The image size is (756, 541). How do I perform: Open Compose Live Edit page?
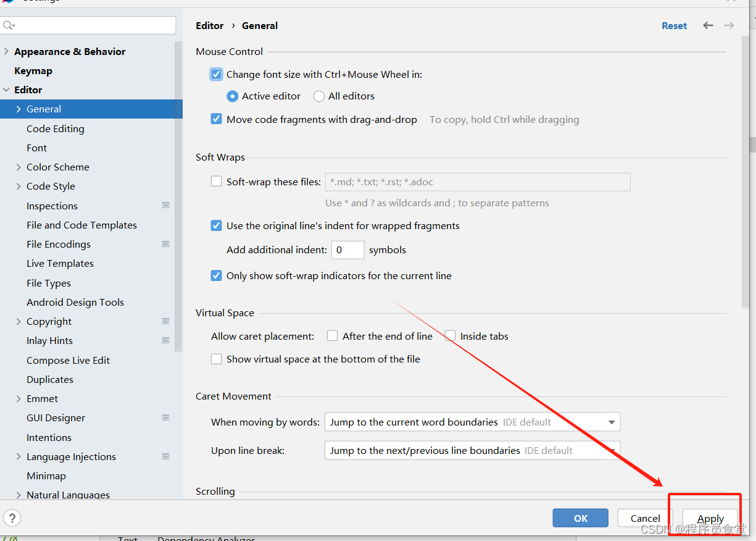tap(68, 360)
